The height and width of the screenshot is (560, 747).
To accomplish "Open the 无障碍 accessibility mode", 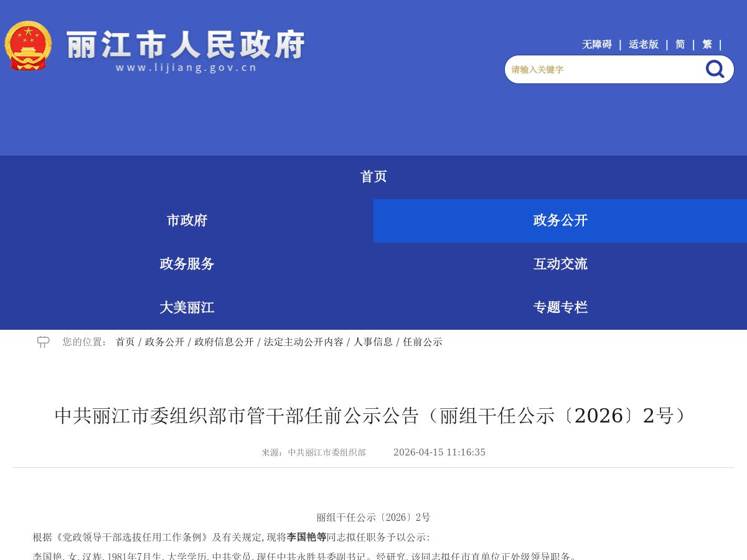I will click(x=596, y=44).
